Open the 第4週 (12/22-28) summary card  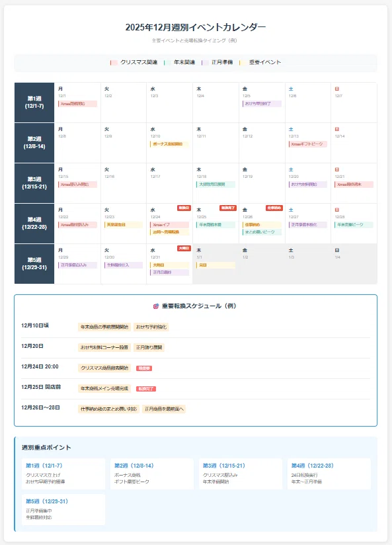pyautogui.click(x=329, y=474)
